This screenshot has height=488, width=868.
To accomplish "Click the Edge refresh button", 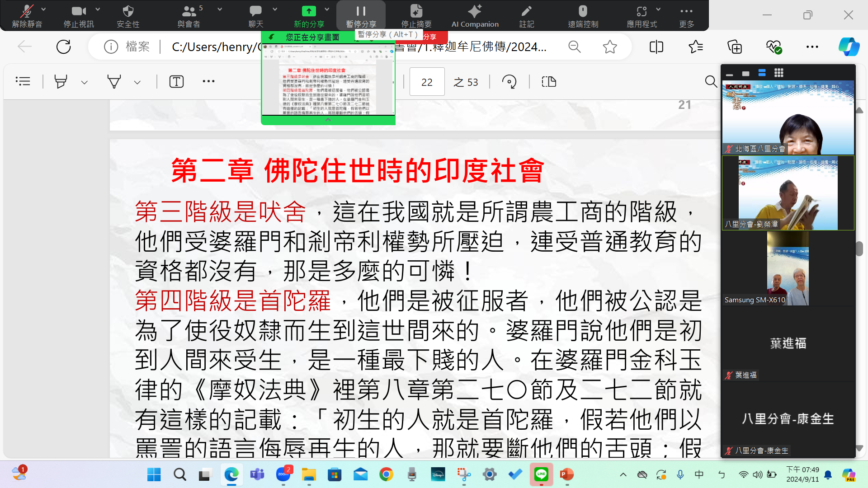I will tap(63, 47).
